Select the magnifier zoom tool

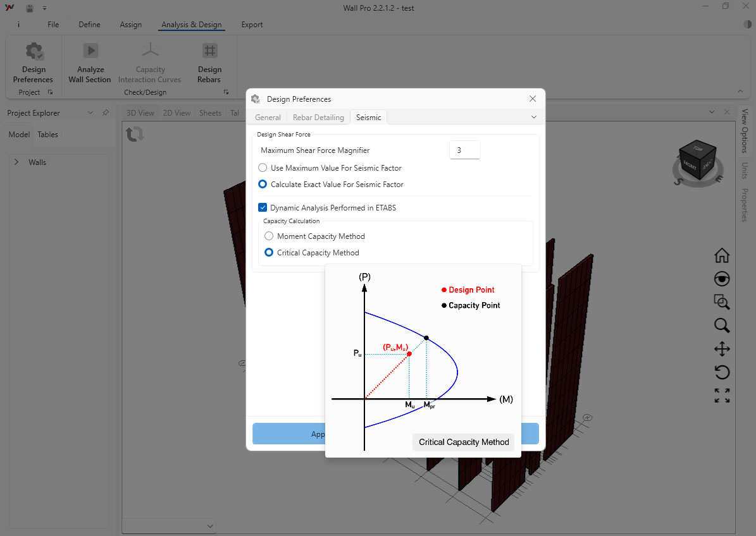[x=722, y=326]
